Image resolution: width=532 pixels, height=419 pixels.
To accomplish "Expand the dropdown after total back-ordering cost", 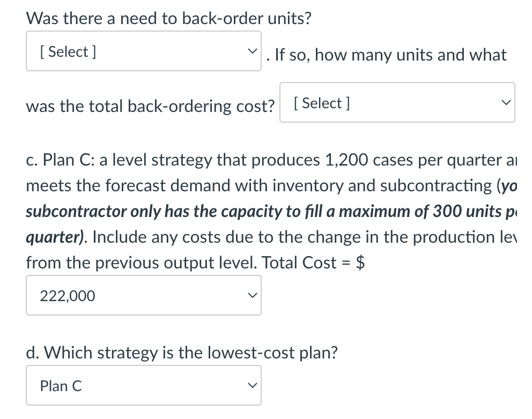I will pos(397,102).
